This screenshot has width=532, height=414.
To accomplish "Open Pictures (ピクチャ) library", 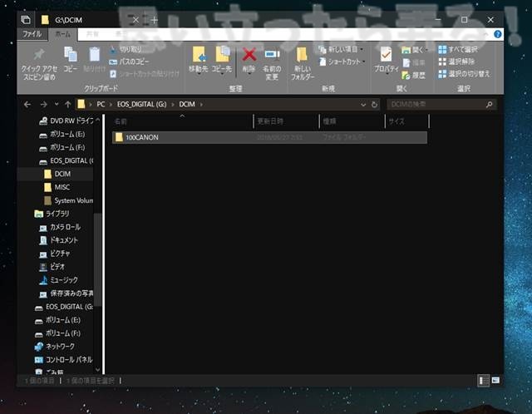I will tap(55, 254).
